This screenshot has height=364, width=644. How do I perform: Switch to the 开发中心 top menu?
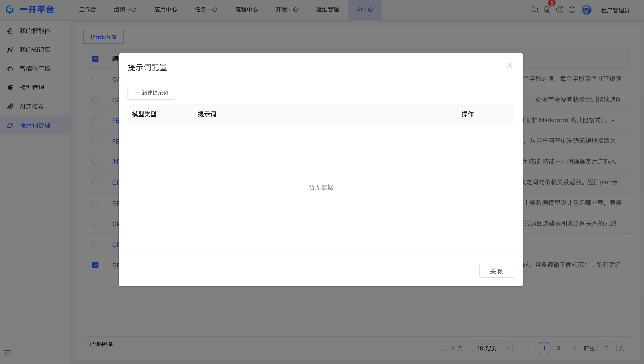coord(287,9)
